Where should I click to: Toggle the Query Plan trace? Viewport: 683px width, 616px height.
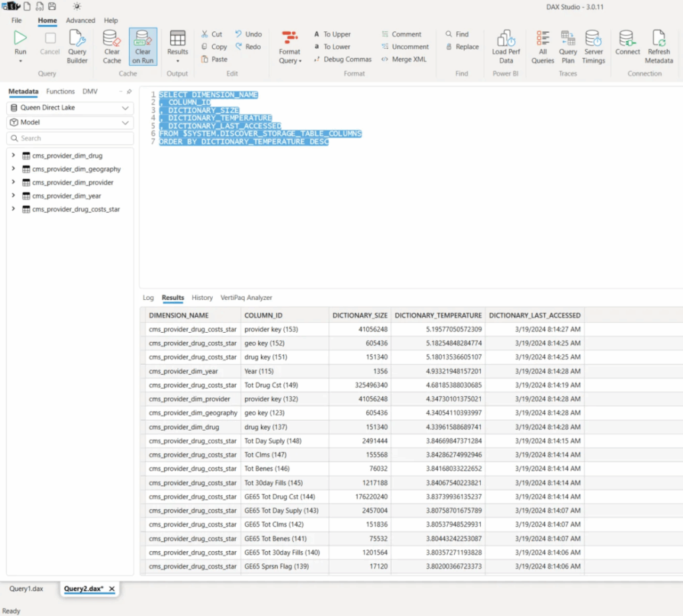[568, 47]
